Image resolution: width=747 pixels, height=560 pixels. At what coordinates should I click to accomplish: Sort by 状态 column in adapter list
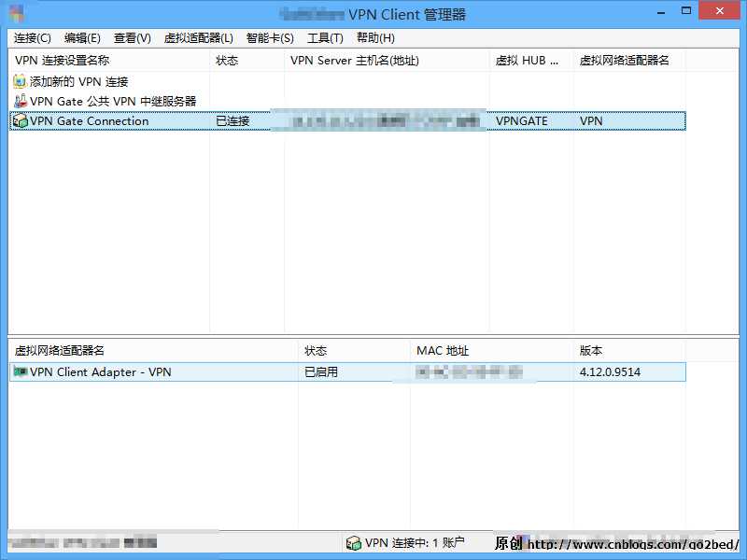pos(354,351)
